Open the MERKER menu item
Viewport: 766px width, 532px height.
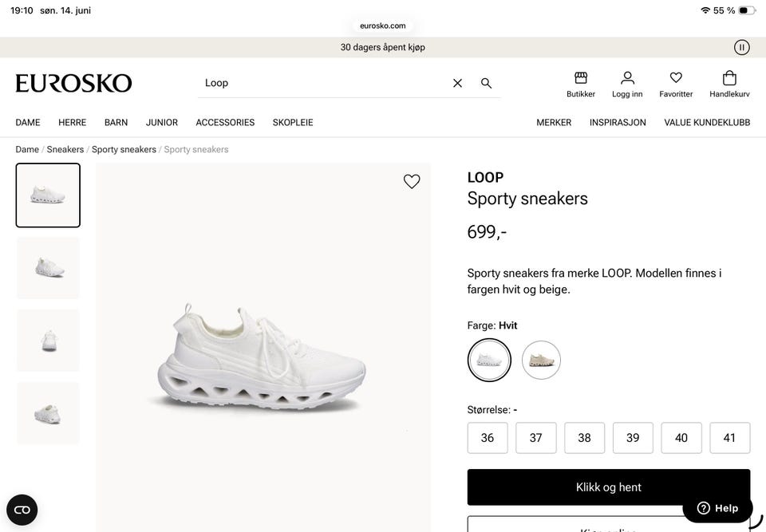554,123
